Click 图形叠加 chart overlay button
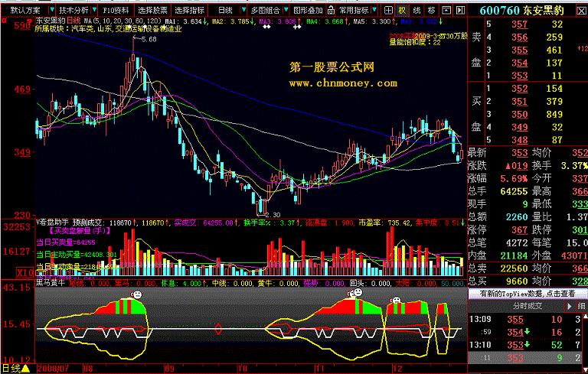Screen dimensions: 588x374 (x=308, y=10)
